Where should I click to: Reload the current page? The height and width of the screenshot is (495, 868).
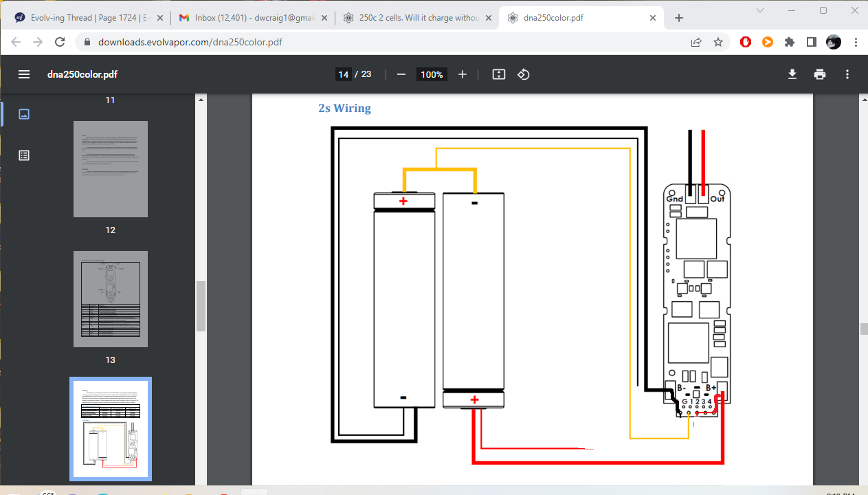coord(60,42)
